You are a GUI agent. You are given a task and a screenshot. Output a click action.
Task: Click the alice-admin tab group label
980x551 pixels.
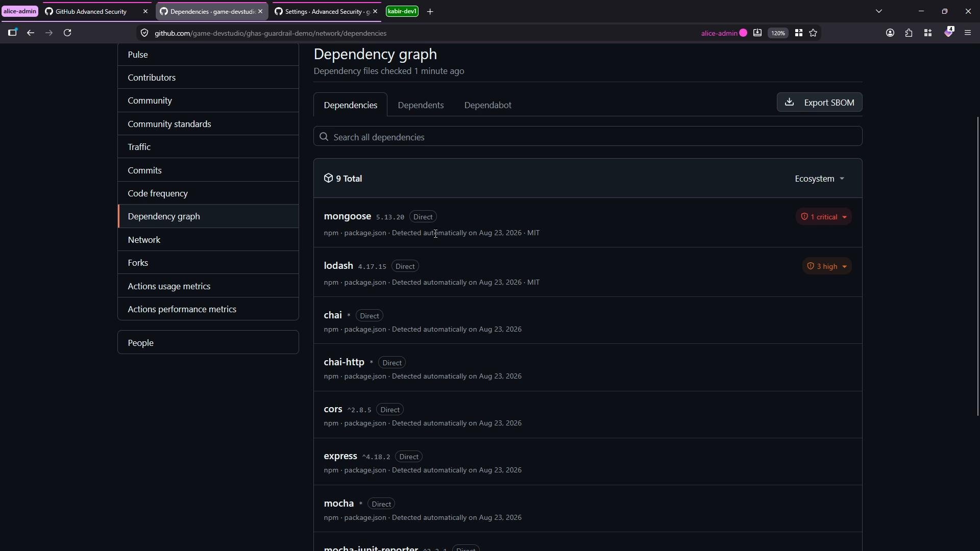click(20, 11)
